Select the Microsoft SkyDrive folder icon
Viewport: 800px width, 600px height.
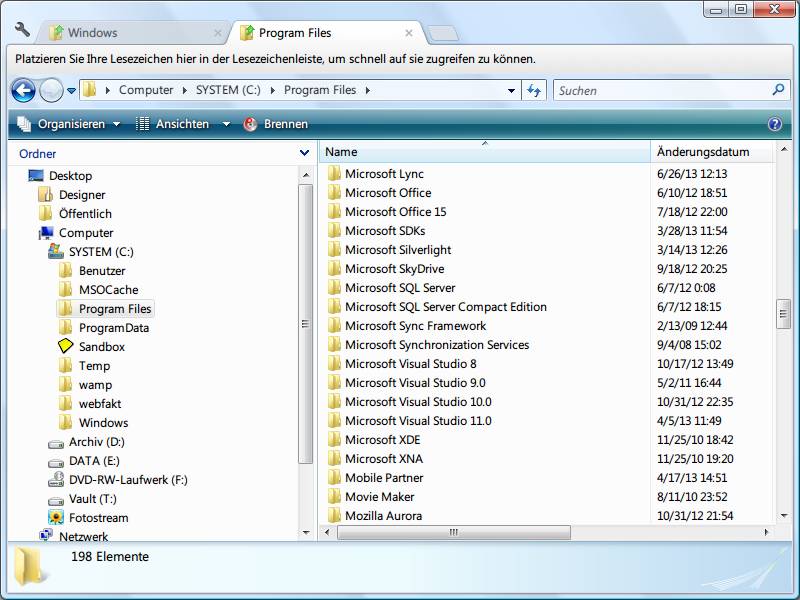[x=334, y=268]
